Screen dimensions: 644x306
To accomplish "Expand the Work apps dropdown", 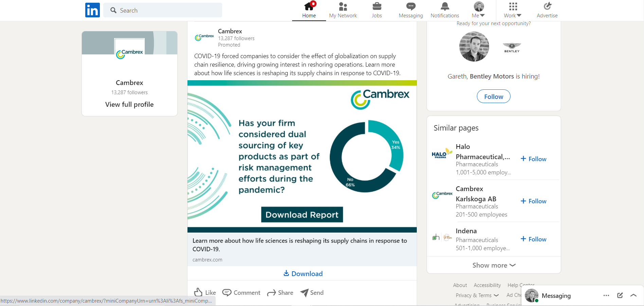I will (x=513, y=10).
